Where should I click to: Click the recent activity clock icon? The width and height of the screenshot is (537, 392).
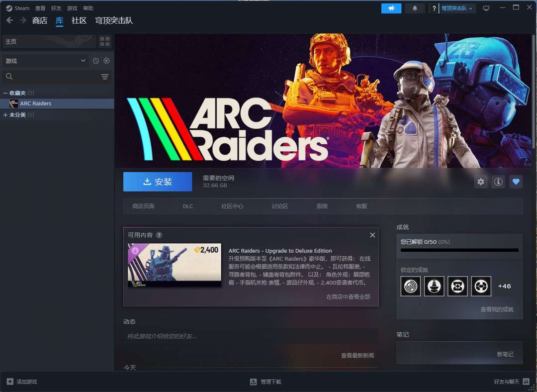point(96,61)
